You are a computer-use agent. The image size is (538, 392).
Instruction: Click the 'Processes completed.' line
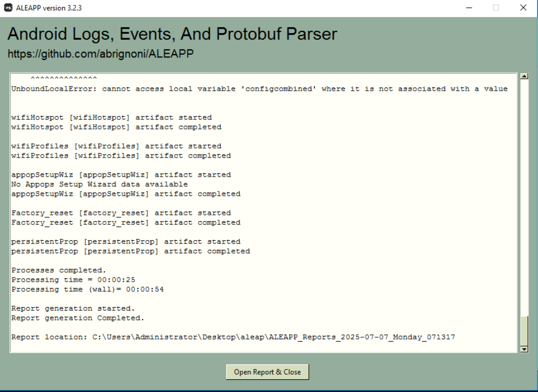(x=59, y=270)
